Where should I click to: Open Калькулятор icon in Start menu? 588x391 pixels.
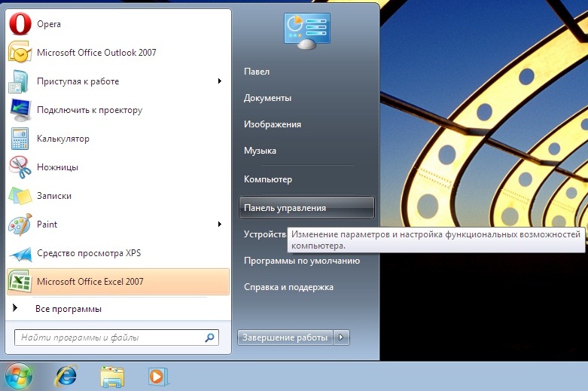20,139
